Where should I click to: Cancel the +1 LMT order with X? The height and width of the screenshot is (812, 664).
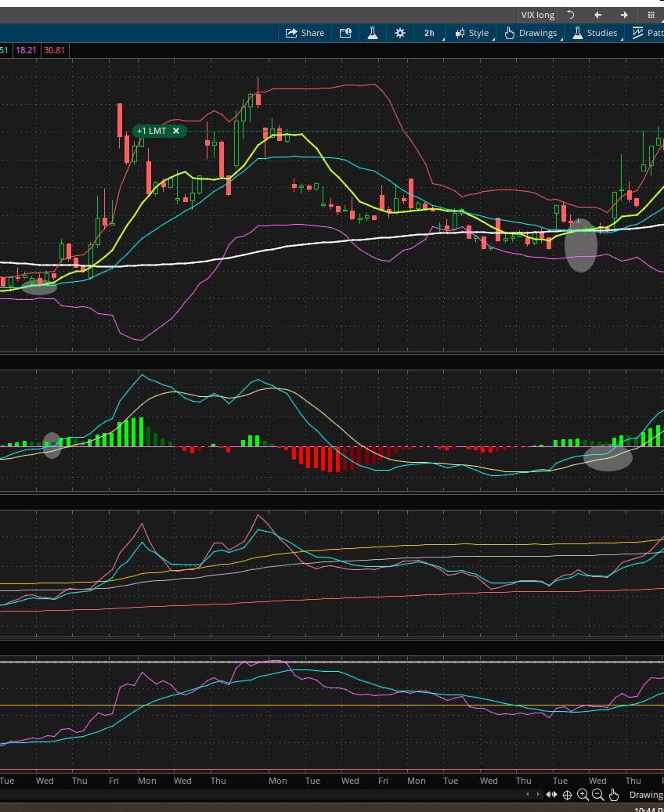tap(176, 131)
